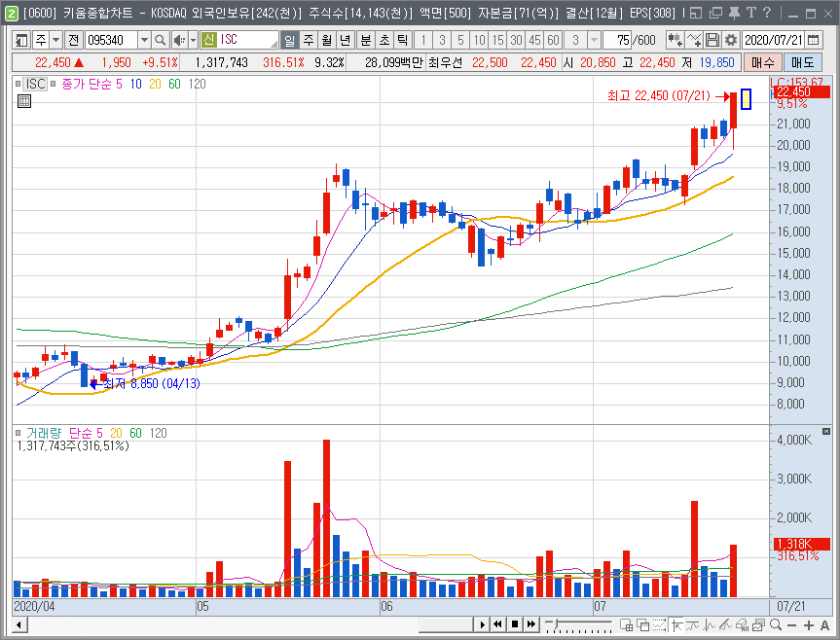The image size is (840, 640).
Task: Expand the interval dropdown beside 3
Action: point(594,40)
